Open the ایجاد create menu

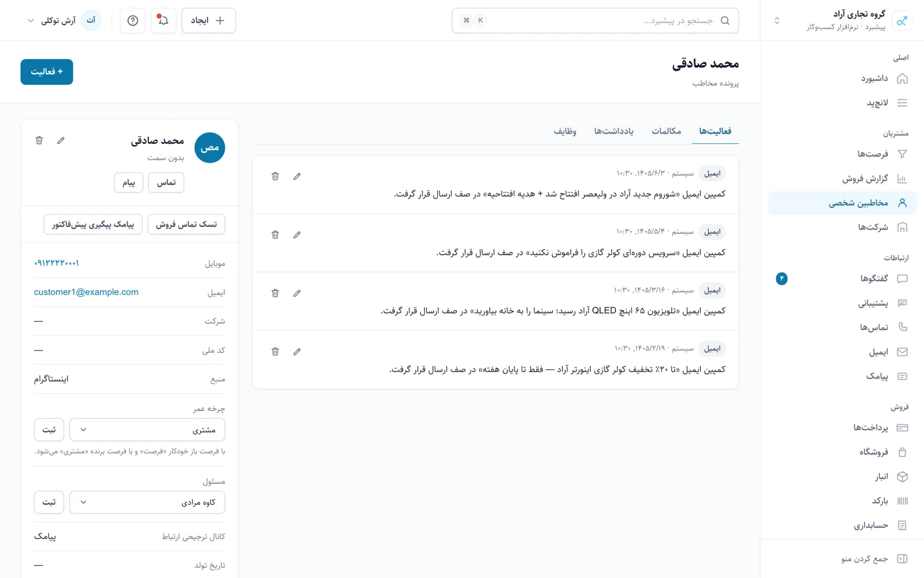208,21
